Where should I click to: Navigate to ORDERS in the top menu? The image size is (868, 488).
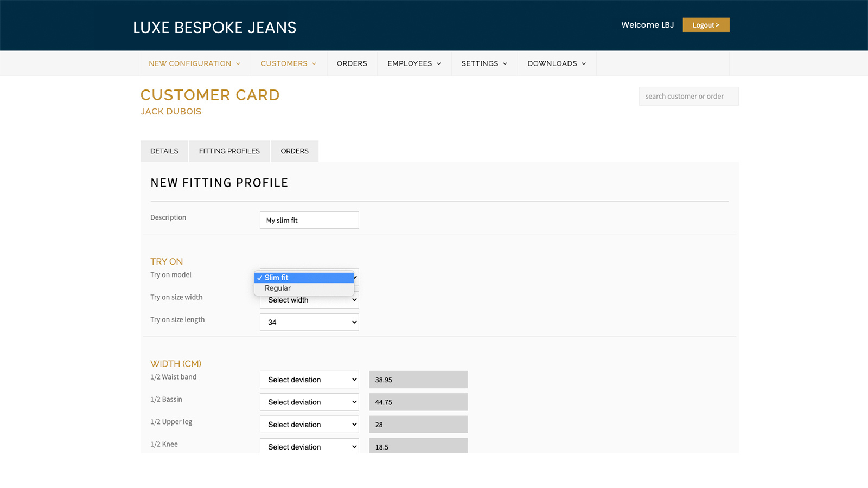click(x=352, y=63)
